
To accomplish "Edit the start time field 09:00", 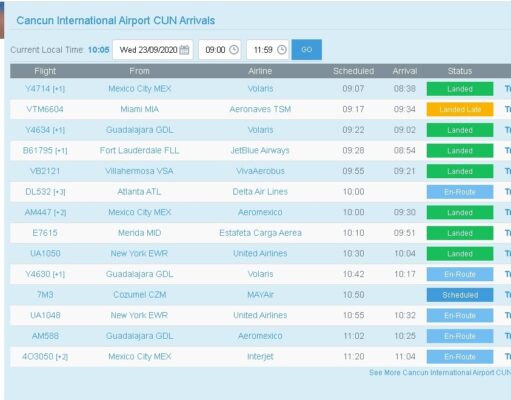I will pyautogui.click(x=220, y=50).
